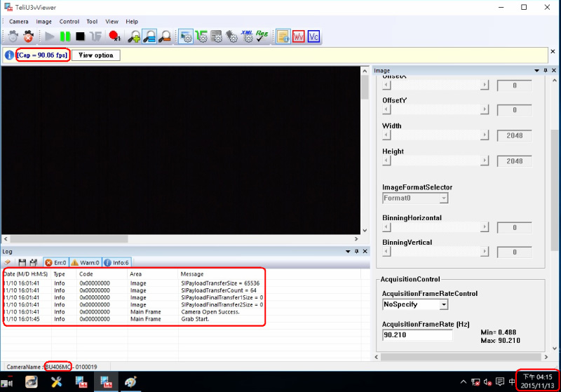The image size is (561, 392).
Task: Click the image view horizontal scrollbar thumb
Action: click(x=69, y=239)
